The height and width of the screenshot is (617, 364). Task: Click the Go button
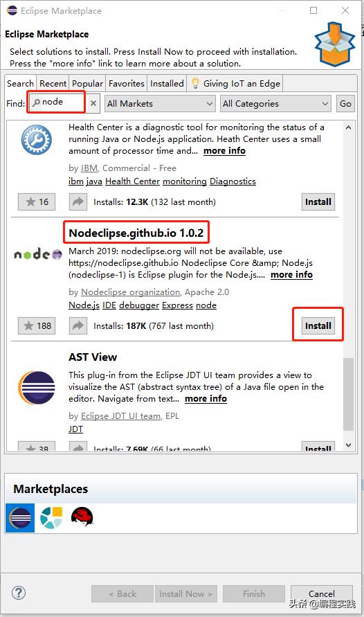pos(345,103)
